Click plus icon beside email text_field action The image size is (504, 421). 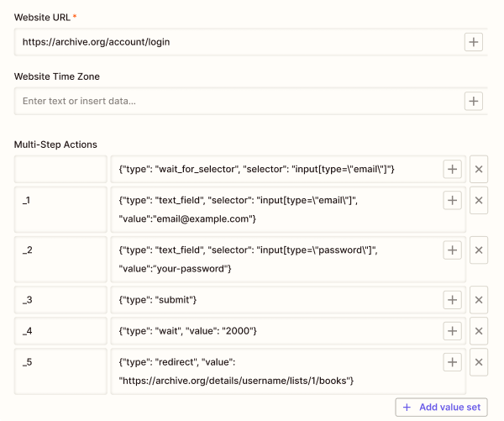pos(452,200)
